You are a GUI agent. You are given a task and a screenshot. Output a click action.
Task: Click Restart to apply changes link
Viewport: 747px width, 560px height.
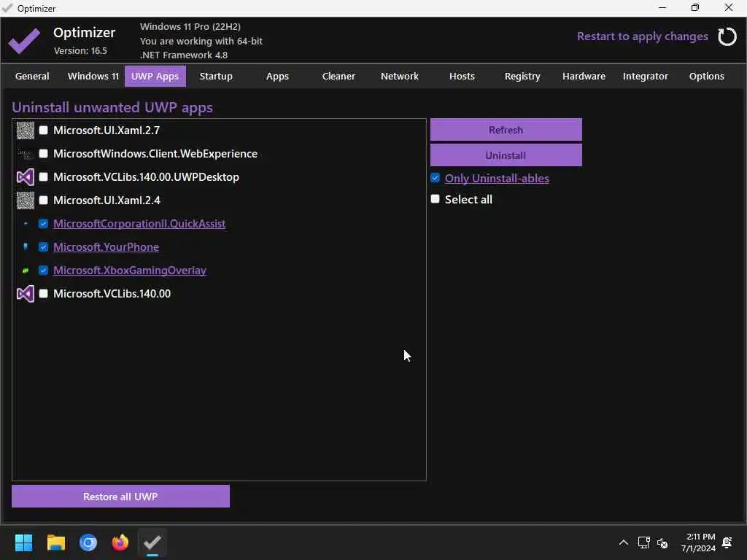[x=642, y=36]
